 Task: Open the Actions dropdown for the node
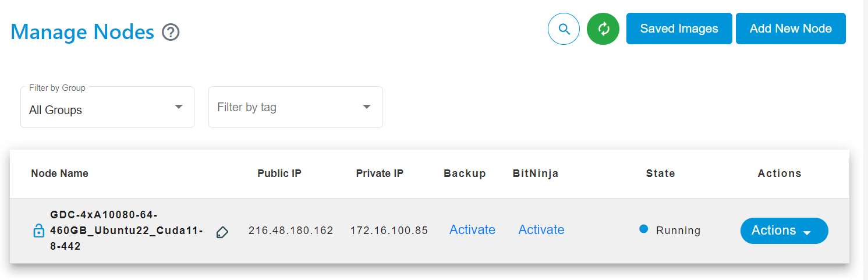click(784, 231)
